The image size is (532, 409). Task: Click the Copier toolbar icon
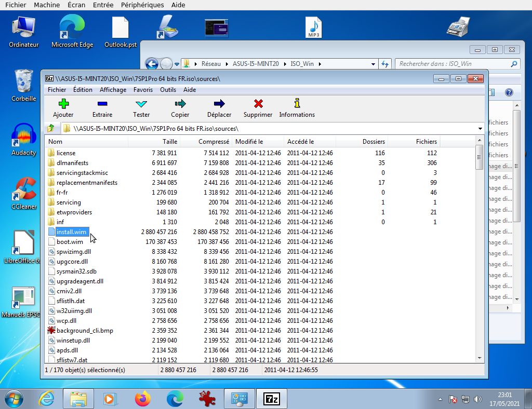point(180,107)
